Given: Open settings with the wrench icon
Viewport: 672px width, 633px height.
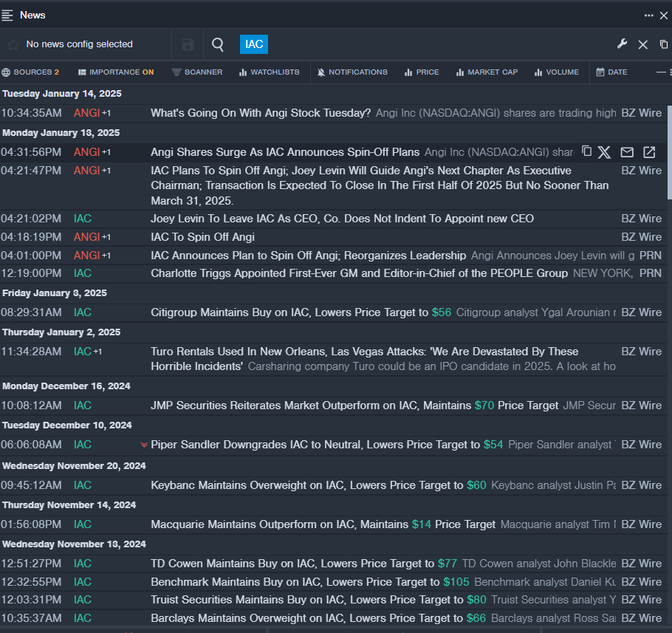Looking at the screenshot, I should [622, 44].
